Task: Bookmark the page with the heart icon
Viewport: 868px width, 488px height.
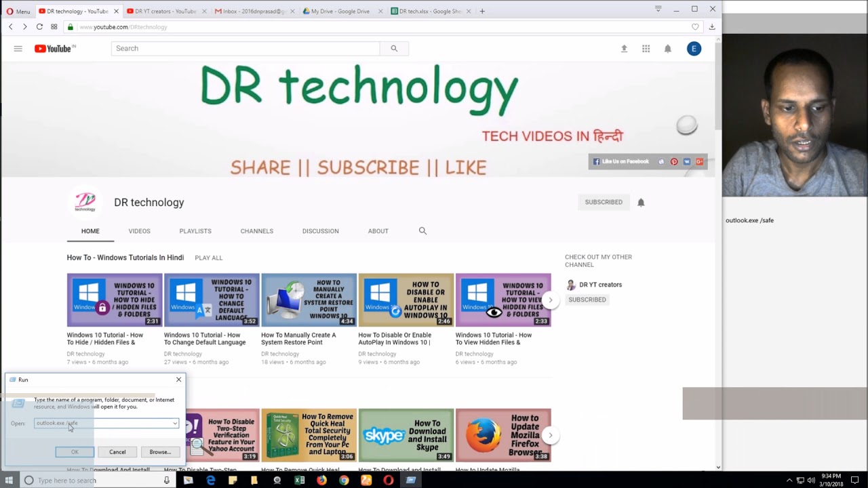Action: pos(695,27)
